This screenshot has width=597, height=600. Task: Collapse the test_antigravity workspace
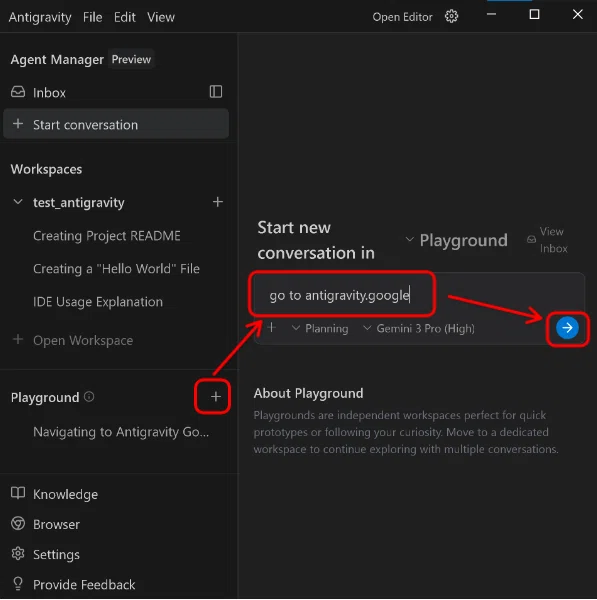click(x=18, y=202)
